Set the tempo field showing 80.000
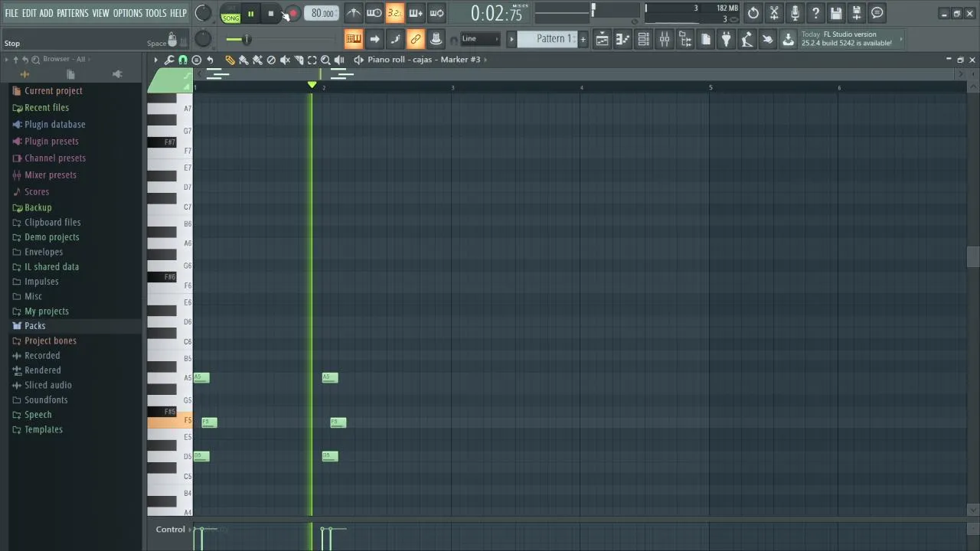The image size is (980, 551). [322, 13]
